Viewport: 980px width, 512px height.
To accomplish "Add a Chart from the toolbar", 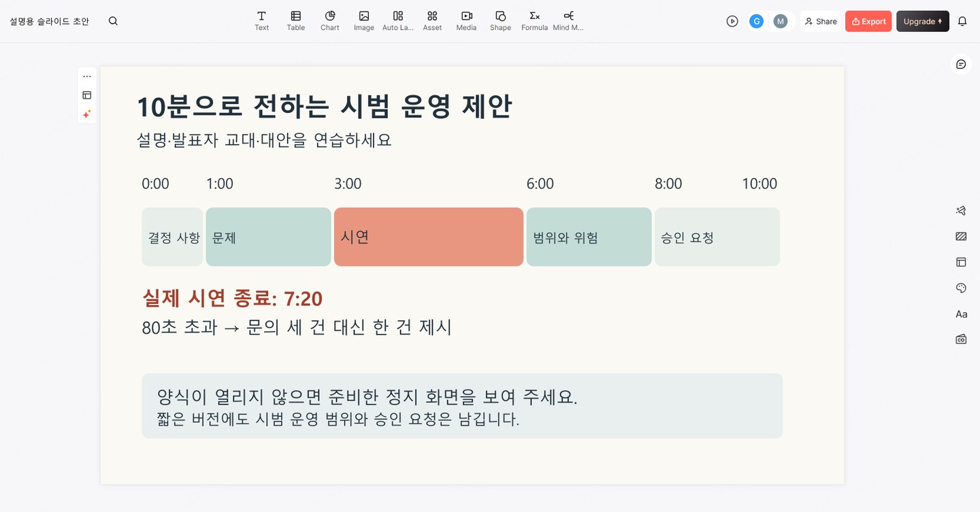I will tap(329, 20).
